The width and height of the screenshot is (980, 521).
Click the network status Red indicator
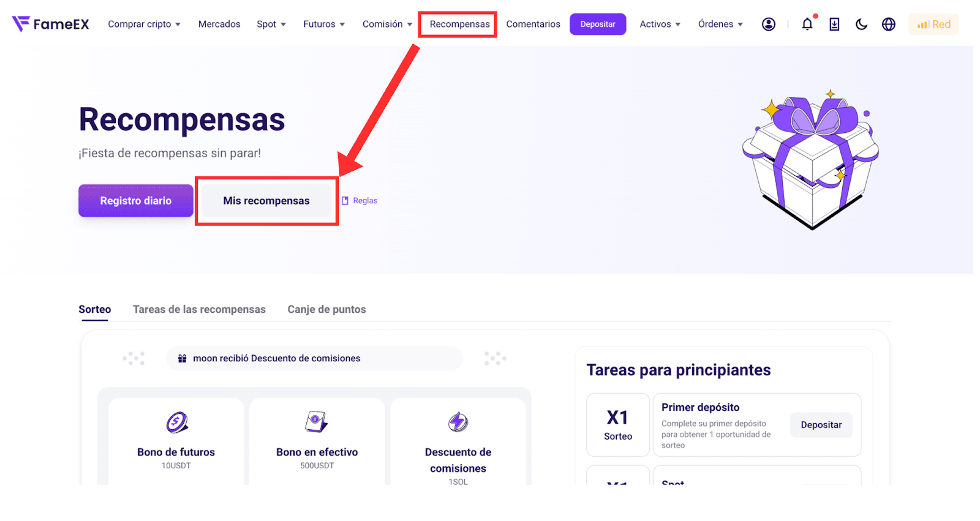933,24
